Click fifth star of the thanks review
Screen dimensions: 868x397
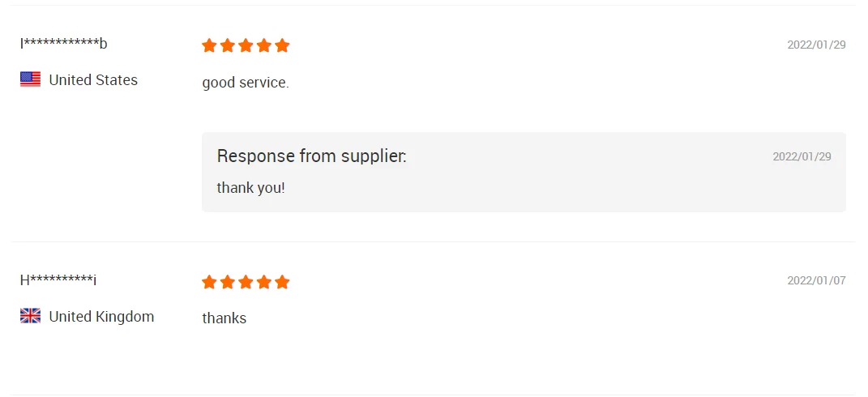282,283
